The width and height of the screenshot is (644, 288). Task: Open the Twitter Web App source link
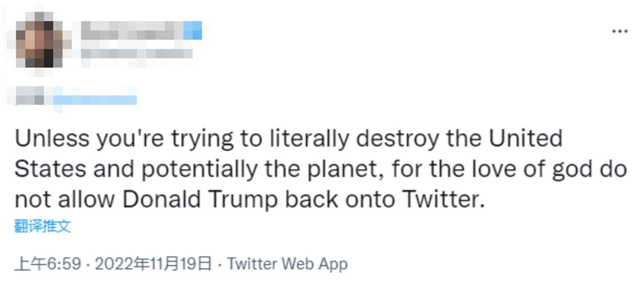(x=287, y=263)
